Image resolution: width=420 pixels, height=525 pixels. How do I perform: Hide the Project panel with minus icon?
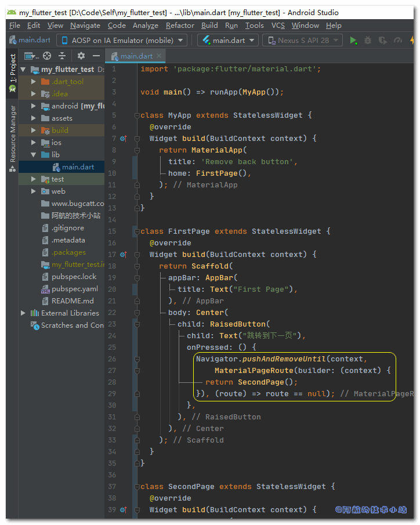click(x=96, y=56)
